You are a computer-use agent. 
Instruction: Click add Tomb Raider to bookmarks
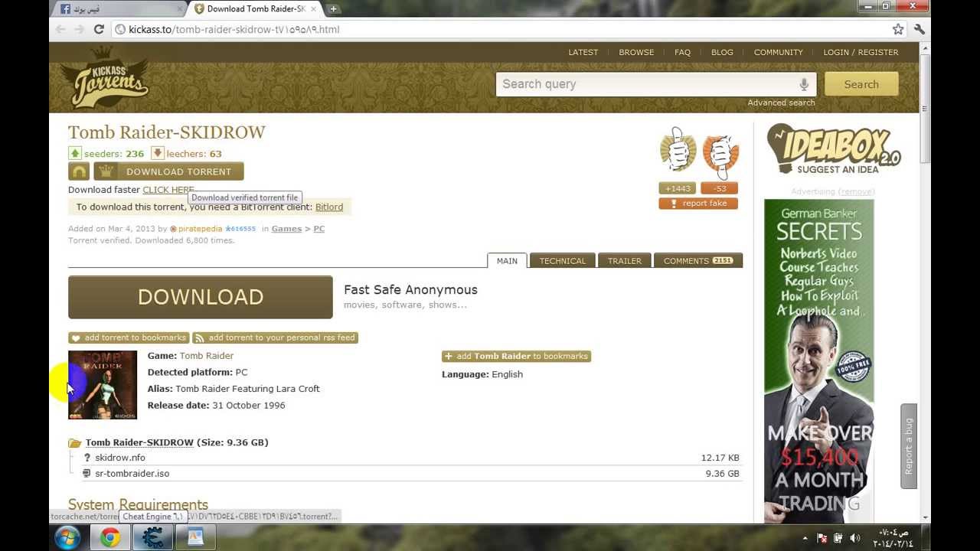pyautogui.click(x=517, y=356)
